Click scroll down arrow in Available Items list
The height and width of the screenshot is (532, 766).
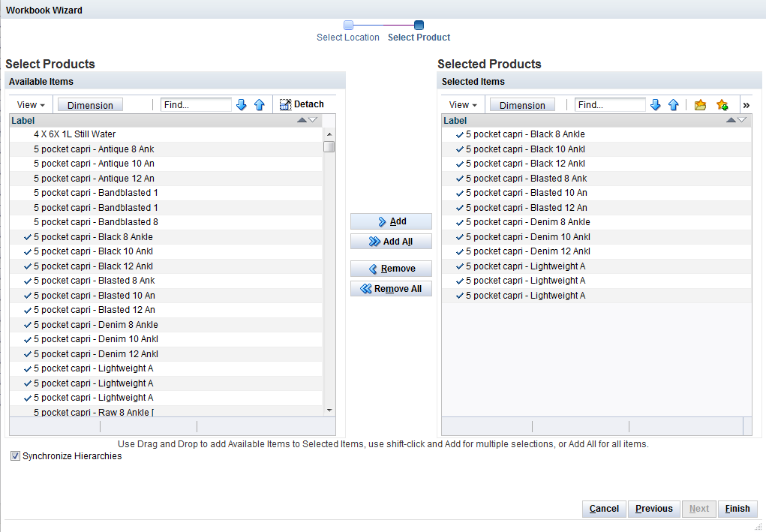coord(329,410)
